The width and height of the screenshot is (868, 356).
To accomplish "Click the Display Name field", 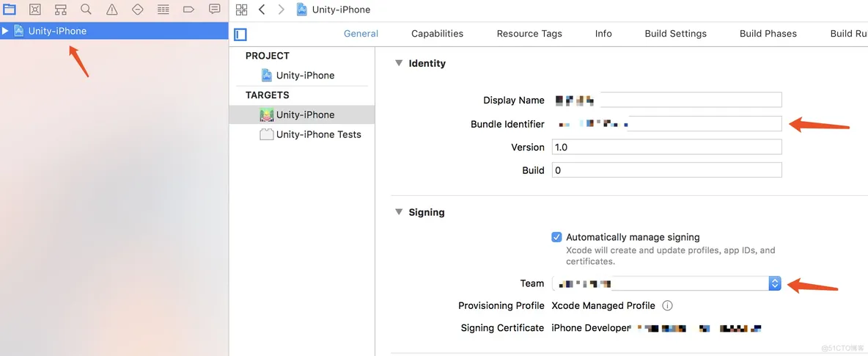I will [666, 101].
